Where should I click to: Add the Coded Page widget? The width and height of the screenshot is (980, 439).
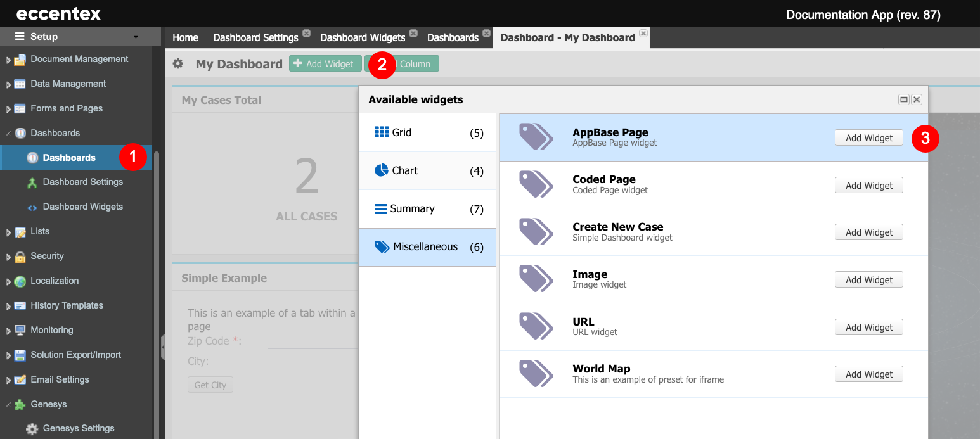(x=868, y=186)
